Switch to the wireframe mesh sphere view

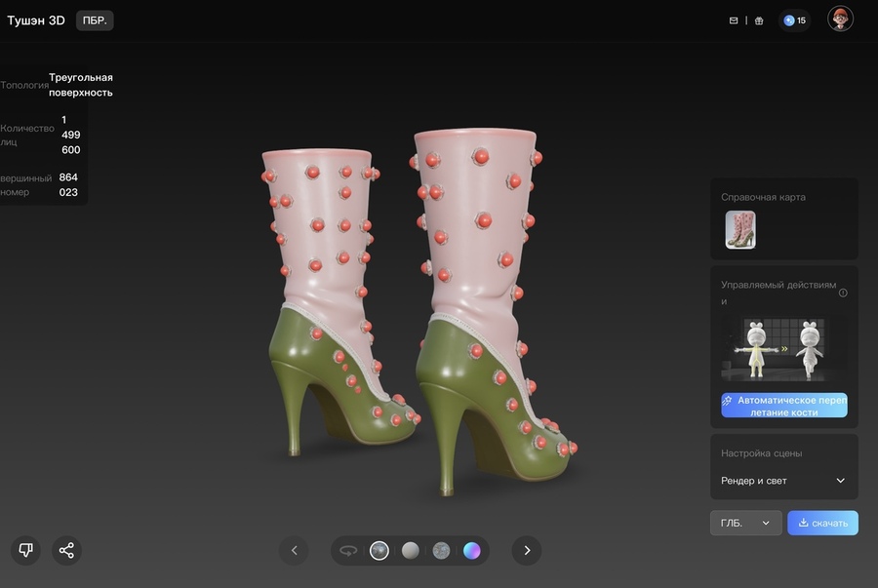tap(441, 551)
